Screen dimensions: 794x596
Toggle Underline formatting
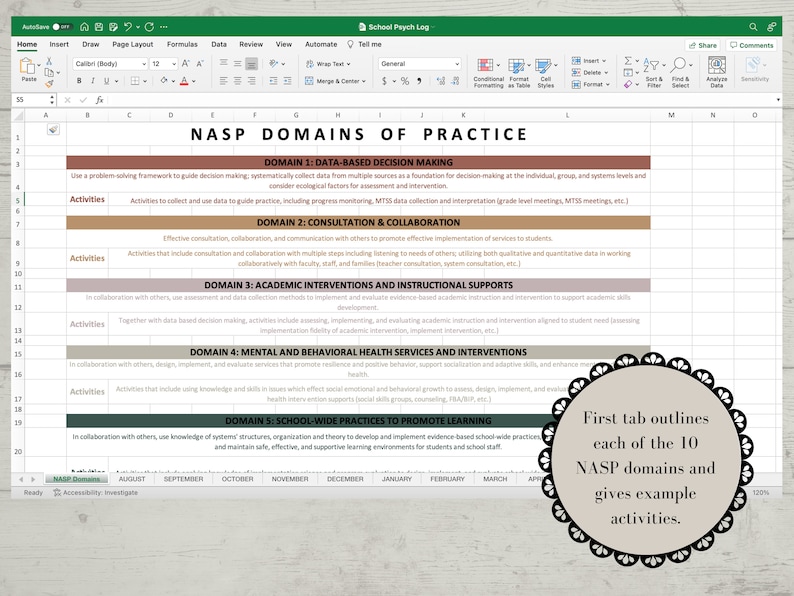pyautogui.click(x=106, y=81)
